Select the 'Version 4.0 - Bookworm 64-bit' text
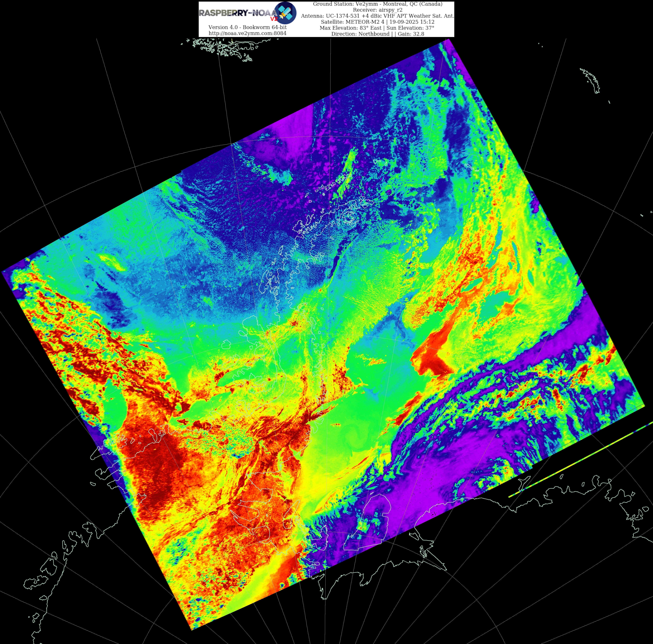The width and height of the screenshot is (653, 644). coord(247,27)
